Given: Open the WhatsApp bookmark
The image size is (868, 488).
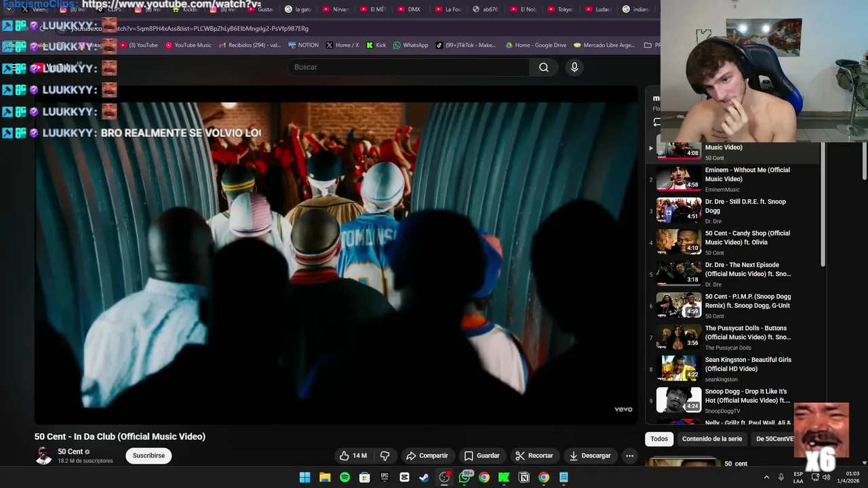Looking at the screenshot, I should pos(411,45).
